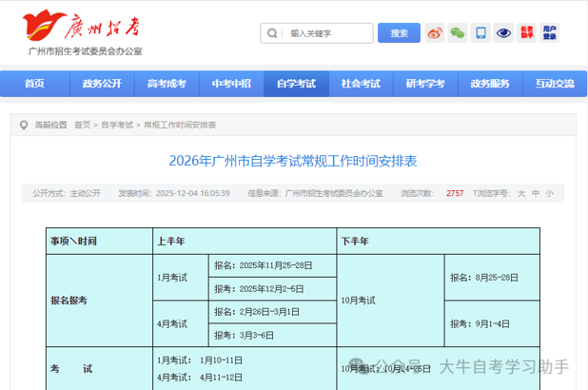
Task: Set browsing font size to 大
Action: [521, 193]
